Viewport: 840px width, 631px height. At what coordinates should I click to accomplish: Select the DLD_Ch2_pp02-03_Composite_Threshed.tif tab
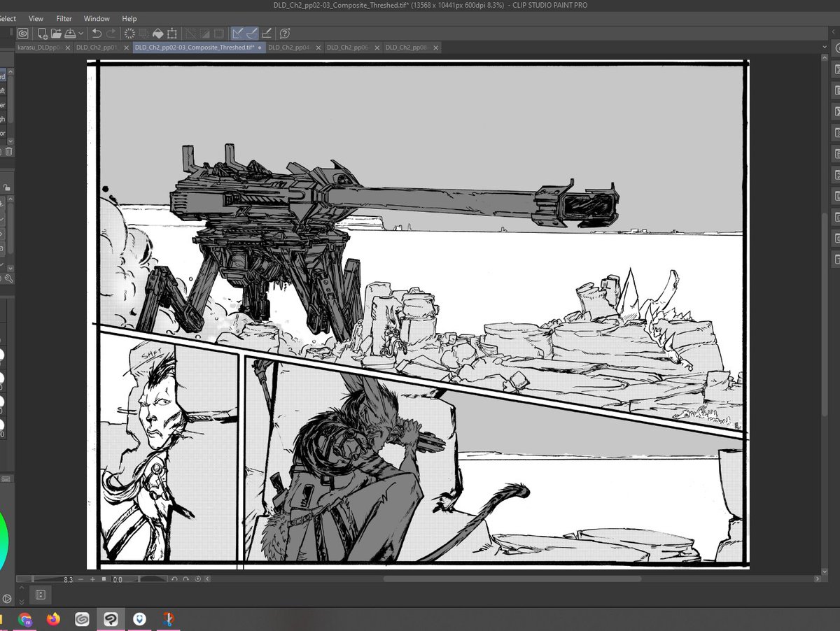(199, 48)
